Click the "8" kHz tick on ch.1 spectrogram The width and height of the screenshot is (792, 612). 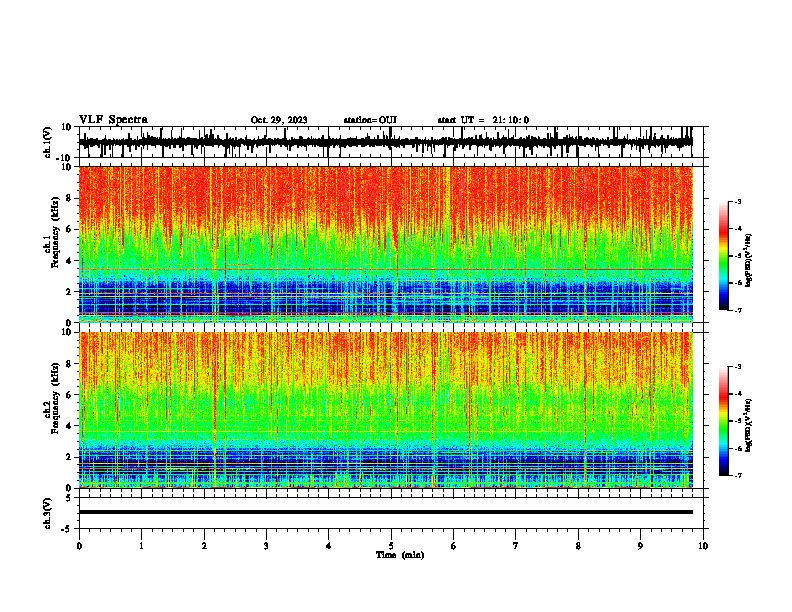[x=70, y=198]
